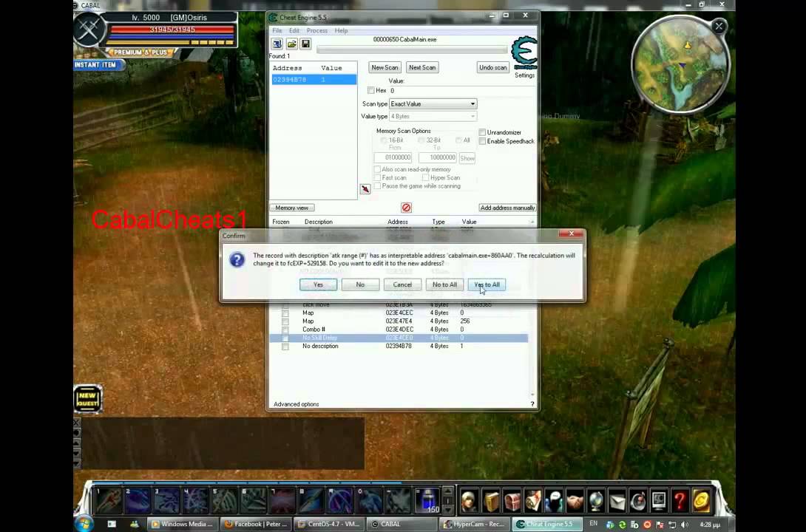
Task: Toggle Pause the game while scanning
Action: [x=377, y=186]
